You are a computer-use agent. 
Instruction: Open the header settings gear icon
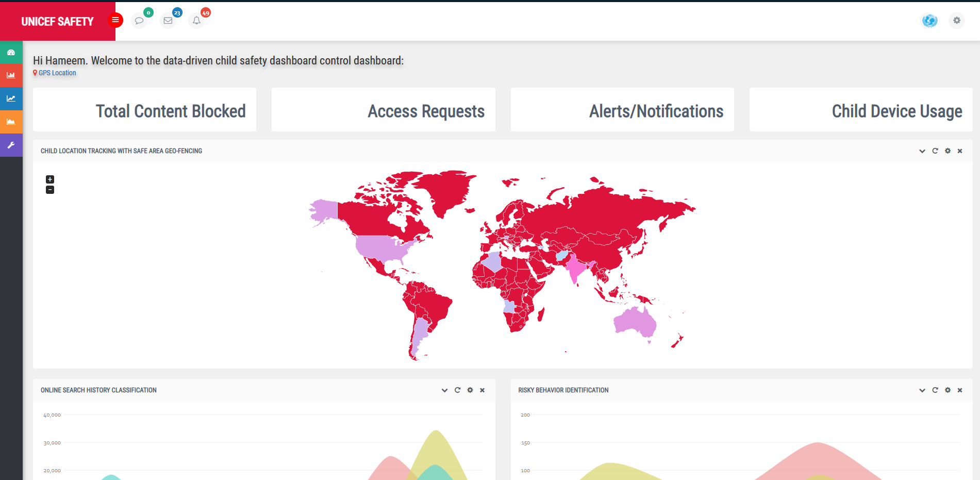[x=957, y=21]
